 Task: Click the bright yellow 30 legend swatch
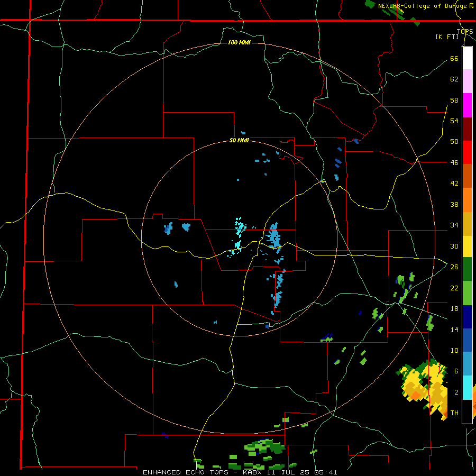pos(467,247)
